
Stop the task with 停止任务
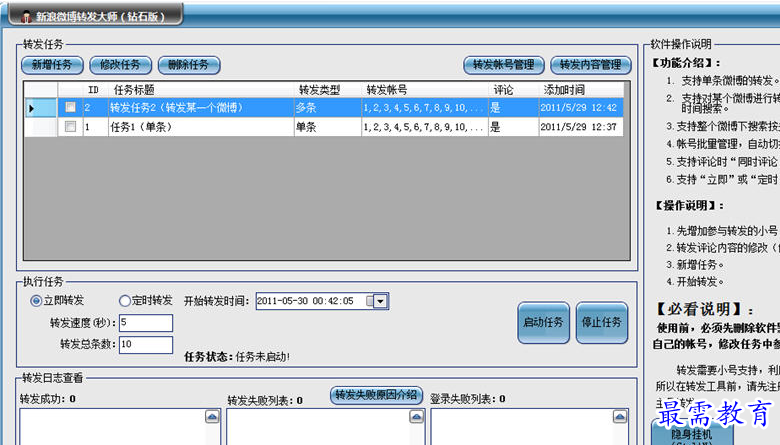tap(601, 322)
